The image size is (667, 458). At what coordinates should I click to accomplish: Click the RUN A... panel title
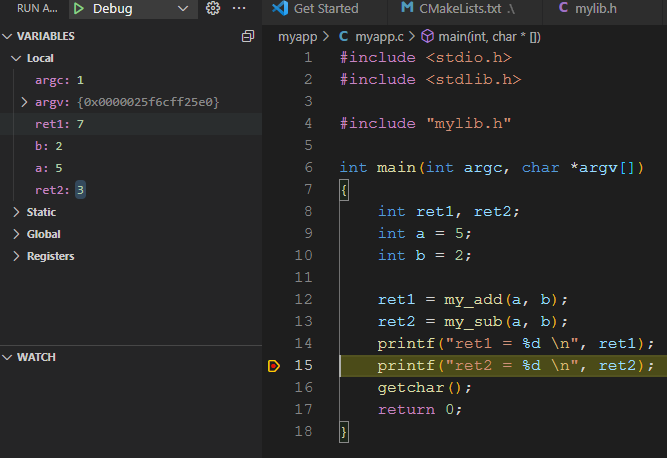point(37,9)
